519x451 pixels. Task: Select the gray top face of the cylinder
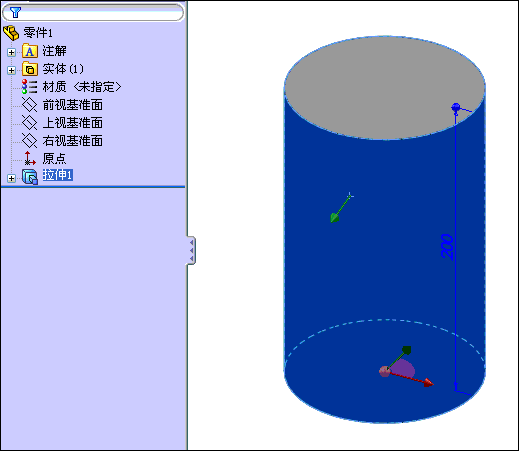pos(384,88)
